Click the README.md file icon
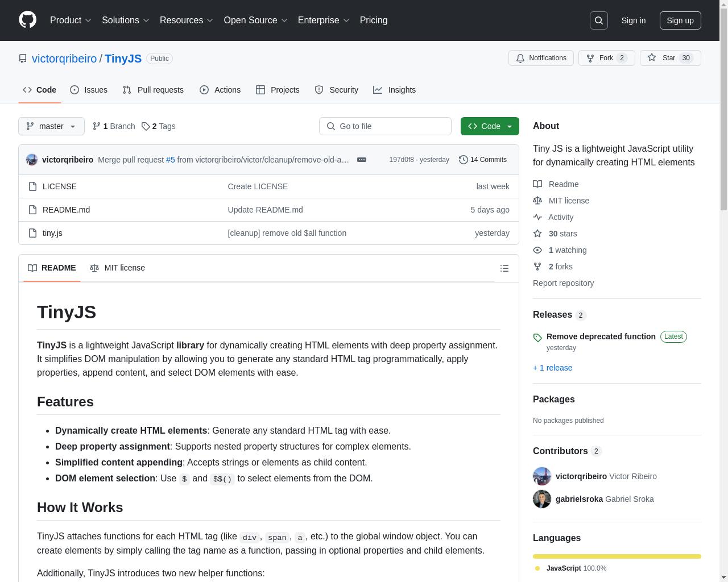Screen dimensions: 728x582 pos(32,210)
